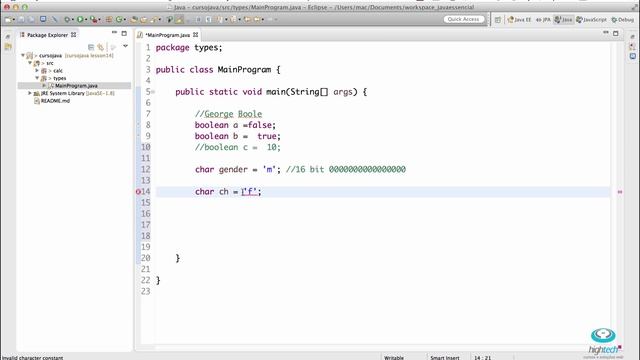This screenshot has height=360, width=640.
Task: Click the Smart Insert status entry
Action: coord(444,358)
